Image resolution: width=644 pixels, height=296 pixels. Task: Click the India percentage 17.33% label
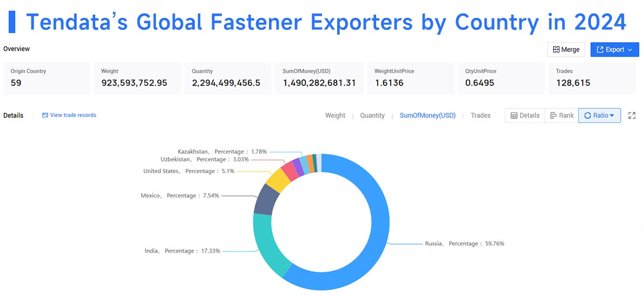[x=182, y=251]
